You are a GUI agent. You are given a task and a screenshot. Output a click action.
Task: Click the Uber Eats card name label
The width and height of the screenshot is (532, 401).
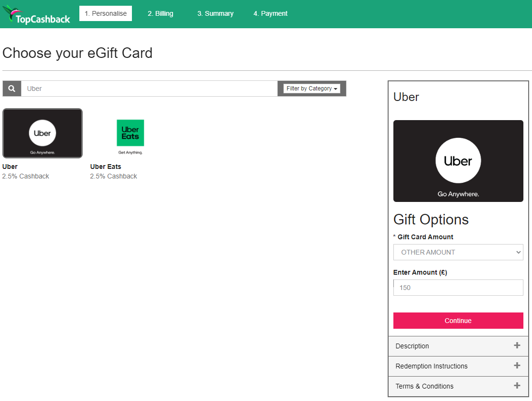(106, 167)
